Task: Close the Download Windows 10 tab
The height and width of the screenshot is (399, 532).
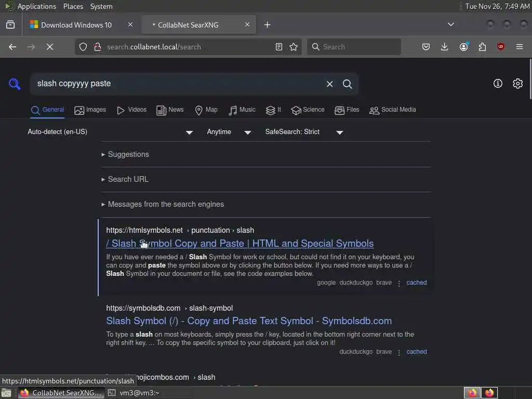Action: click(130, 24)
